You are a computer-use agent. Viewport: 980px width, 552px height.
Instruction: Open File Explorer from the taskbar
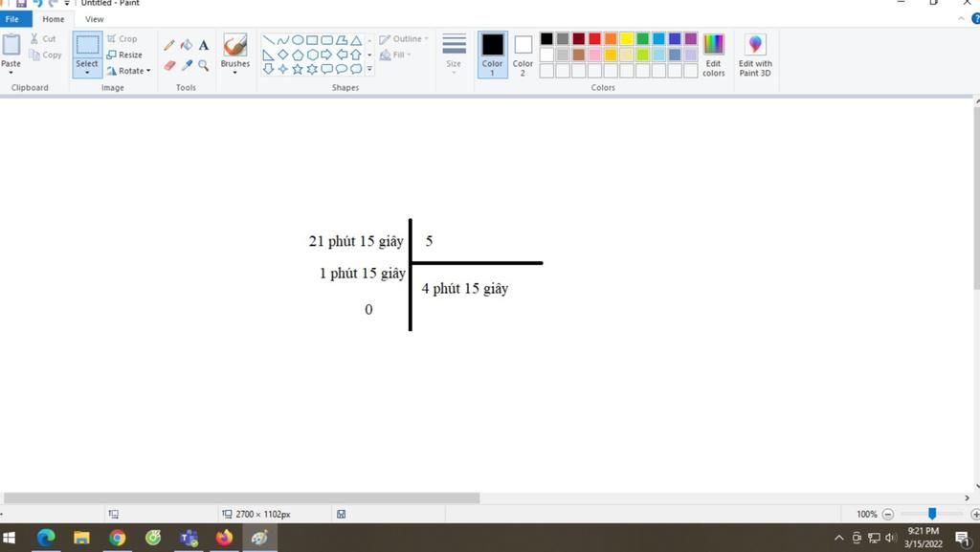[81, 538]
